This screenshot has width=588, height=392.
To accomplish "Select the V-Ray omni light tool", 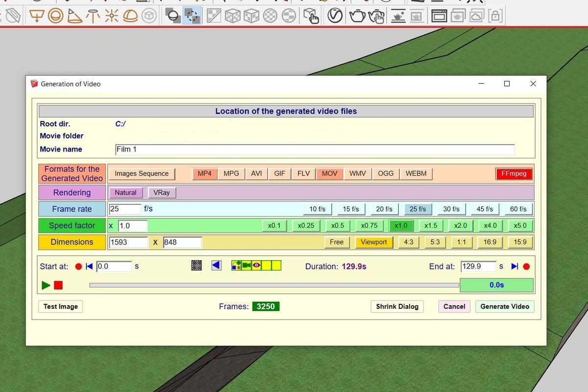I will 112,17.
